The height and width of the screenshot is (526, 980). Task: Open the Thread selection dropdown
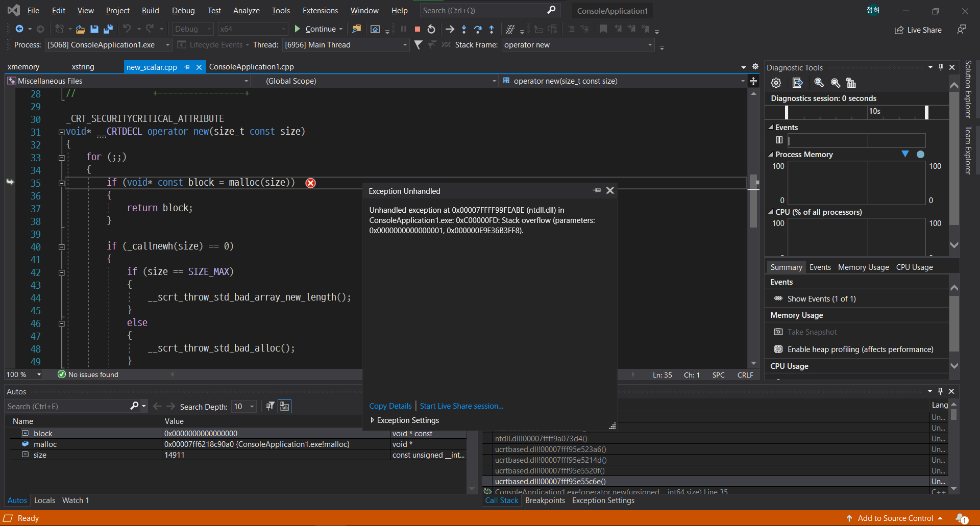click(403, 45)
